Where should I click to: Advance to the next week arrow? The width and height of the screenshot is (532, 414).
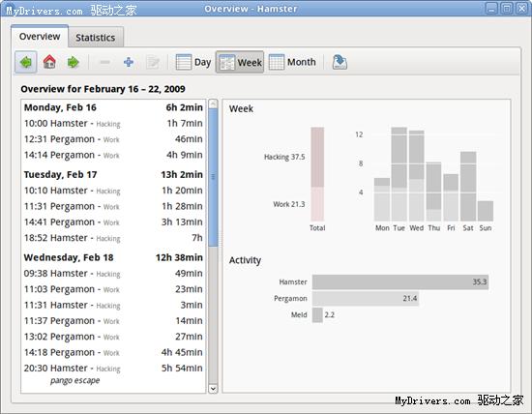73,62
